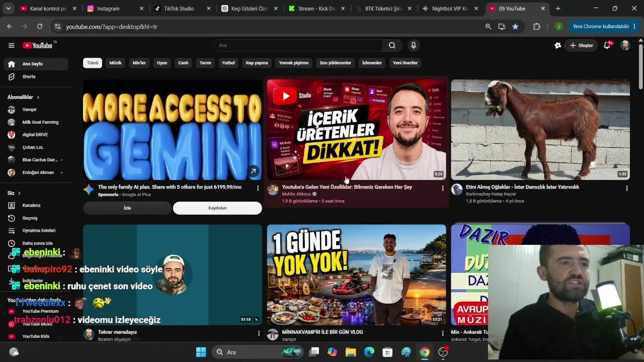Select the Yemek pişirme chip
This screenshot has height=362, width=644.
[x=294, y=63]
